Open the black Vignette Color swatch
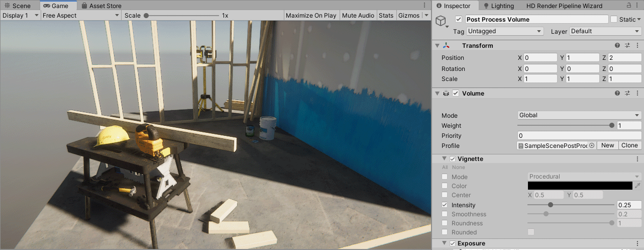The height and width of the screenshot is (250, 644). pos(580,186)
